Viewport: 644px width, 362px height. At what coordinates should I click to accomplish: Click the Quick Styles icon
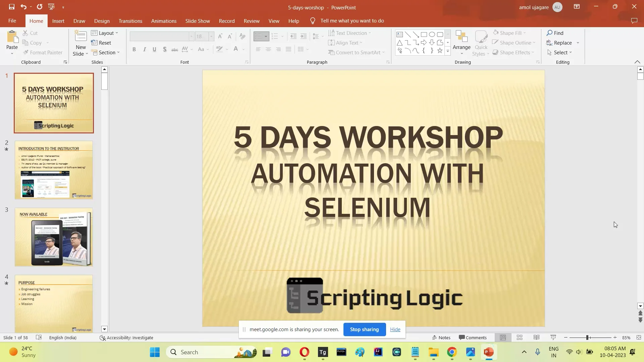(481, 43)
